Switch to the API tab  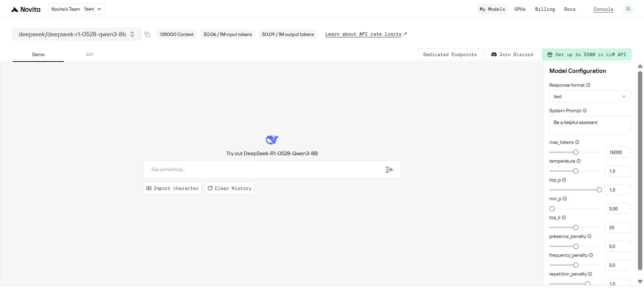pos(89,54)
